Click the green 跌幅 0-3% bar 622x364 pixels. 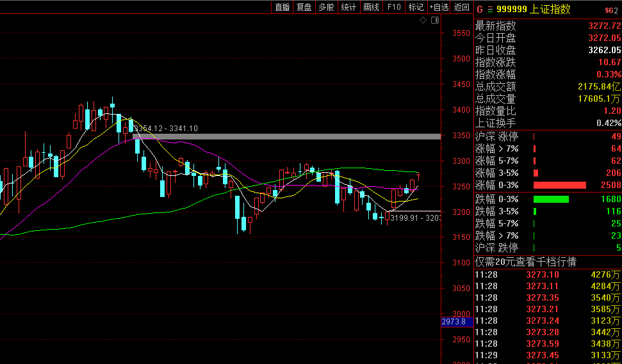click(x=551, y=199)
